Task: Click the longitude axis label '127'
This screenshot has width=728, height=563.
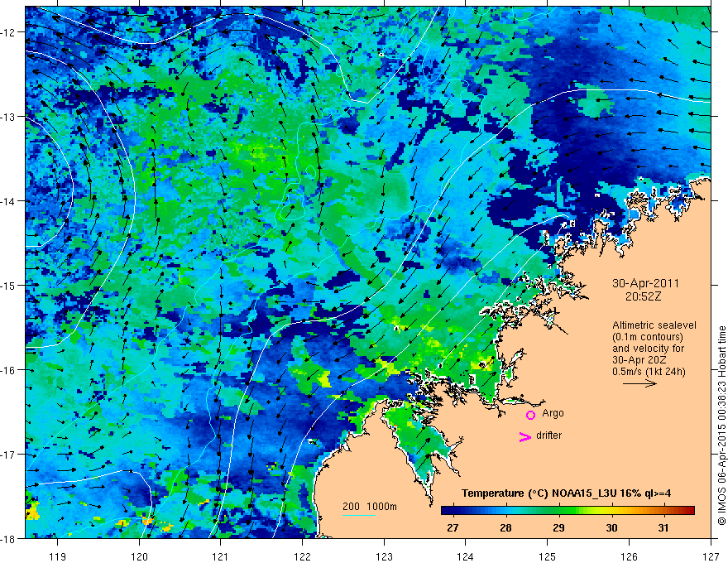Action: [x=711, y=556]
